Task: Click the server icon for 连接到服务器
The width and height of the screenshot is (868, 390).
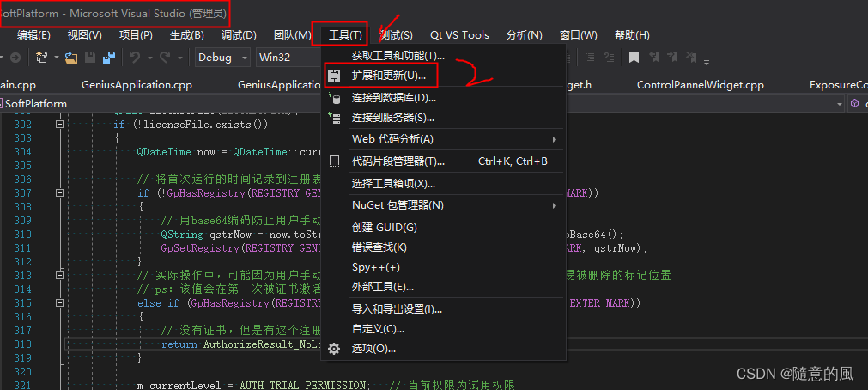Action: (x=334, y=118)
